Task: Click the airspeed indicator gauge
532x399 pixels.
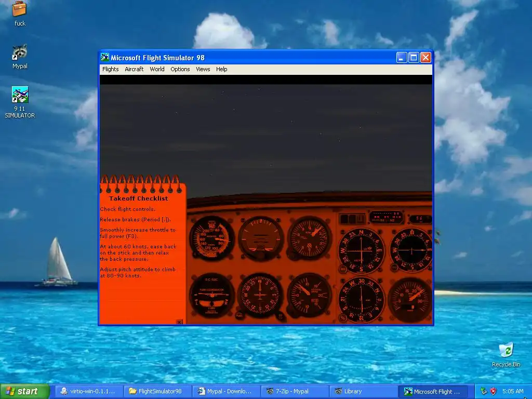Action: (x=212, y=238)
